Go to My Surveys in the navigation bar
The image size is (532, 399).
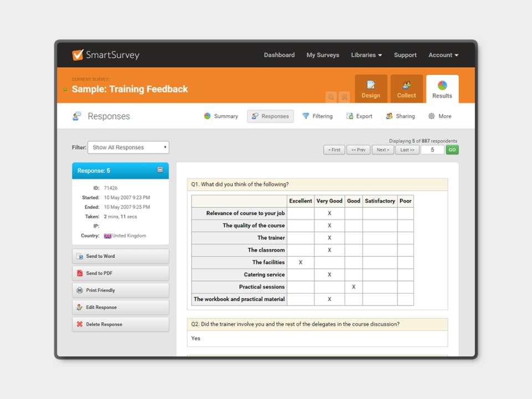pyautogui.click(x=323, y=55)
